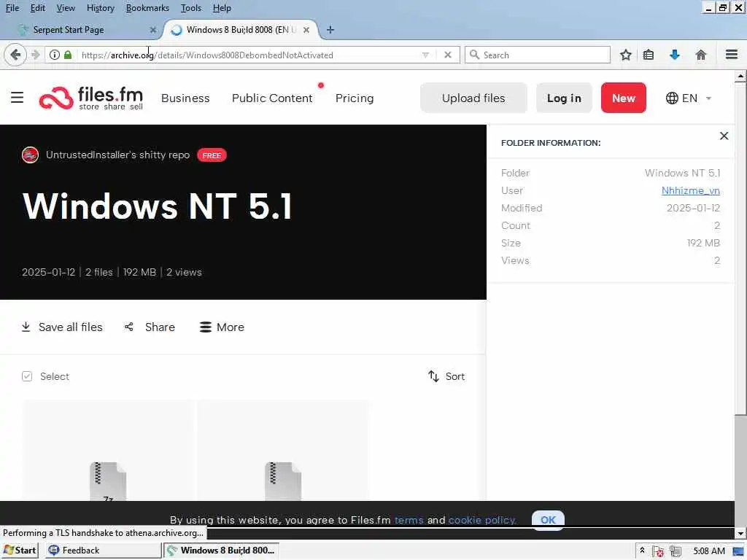The image size is (747, 560).
Task: Select the Windows 8 Build taskbar button
Action: tap(222, 550)
